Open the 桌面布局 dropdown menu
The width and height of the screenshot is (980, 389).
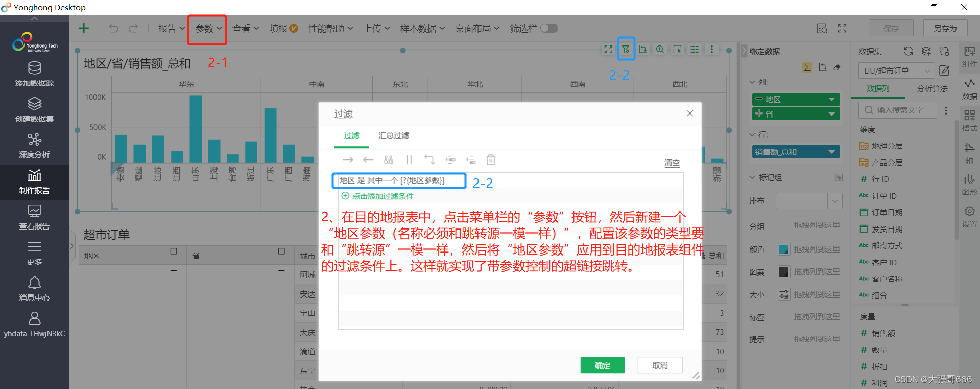coord(477,29)
